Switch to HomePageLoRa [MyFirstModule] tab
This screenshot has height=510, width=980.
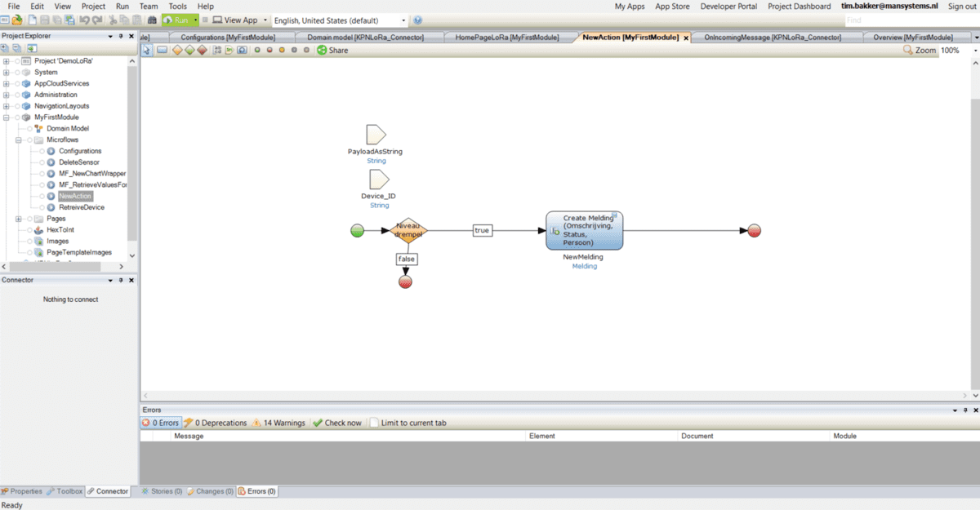[x=507, y=38]
